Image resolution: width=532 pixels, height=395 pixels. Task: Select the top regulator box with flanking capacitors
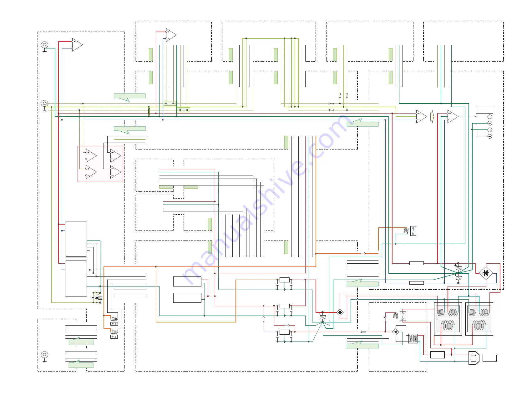tap(284, 280)
